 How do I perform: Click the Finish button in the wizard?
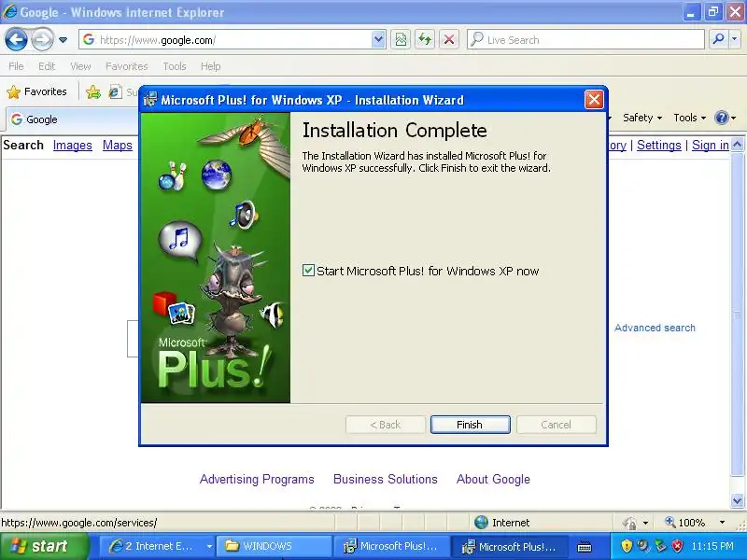pyautogui.click(x=470, y=425)
